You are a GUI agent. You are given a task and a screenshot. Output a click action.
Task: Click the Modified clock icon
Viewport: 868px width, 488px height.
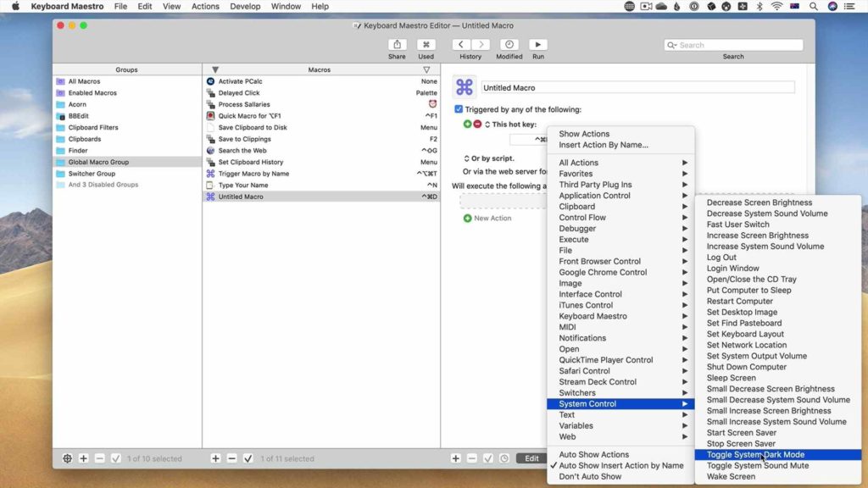pos(509,45)
